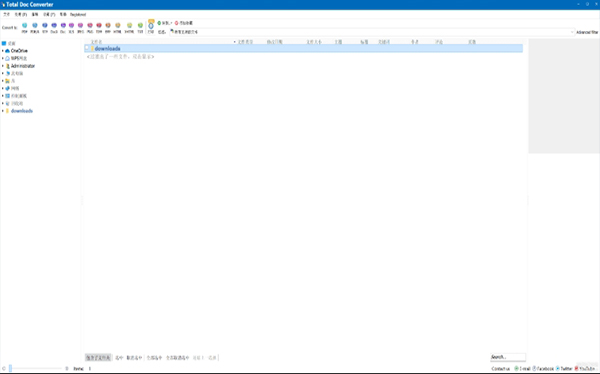Choose the DocX format icon
Viewport: 600px width, 374px height.
pyautogui.click(x=54, y=28)
